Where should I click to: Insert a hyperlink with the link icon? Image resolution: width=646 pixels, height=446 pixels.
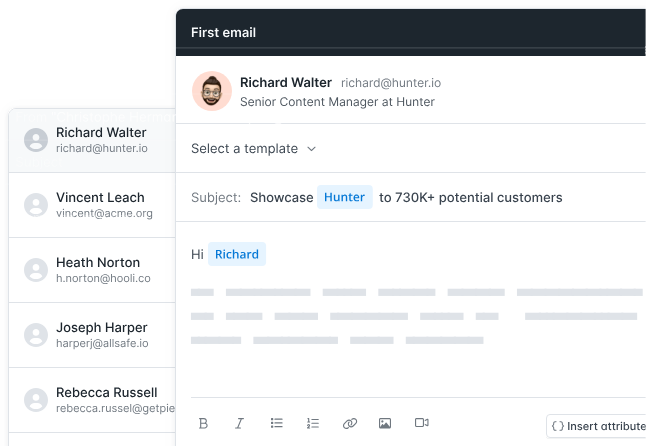[350, 423]
